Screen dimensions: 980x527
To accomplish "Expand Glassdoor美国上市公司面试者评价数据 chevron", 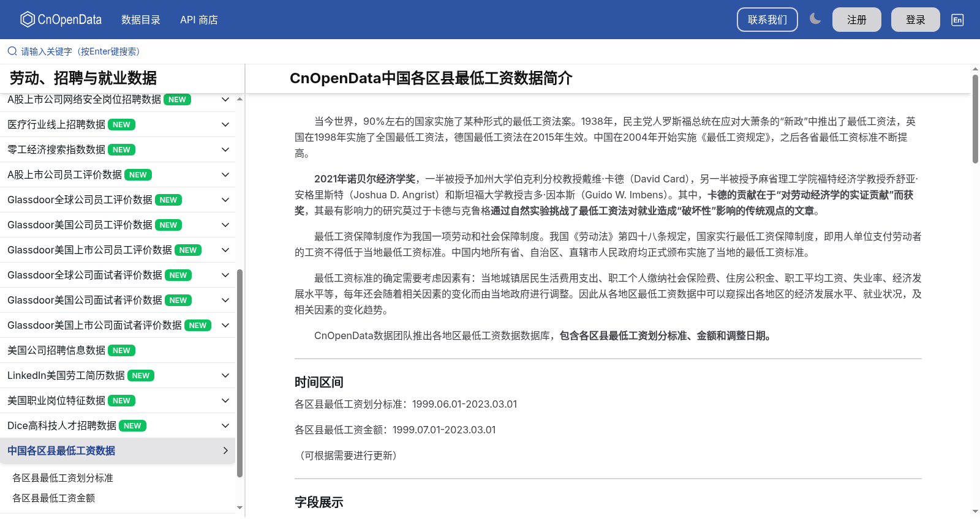I will click(225, 325).
